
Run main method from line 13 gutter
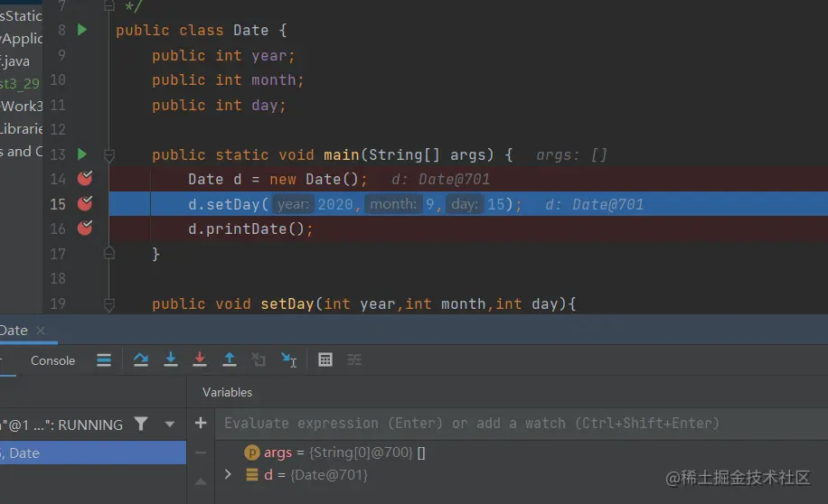coord(82,154)
